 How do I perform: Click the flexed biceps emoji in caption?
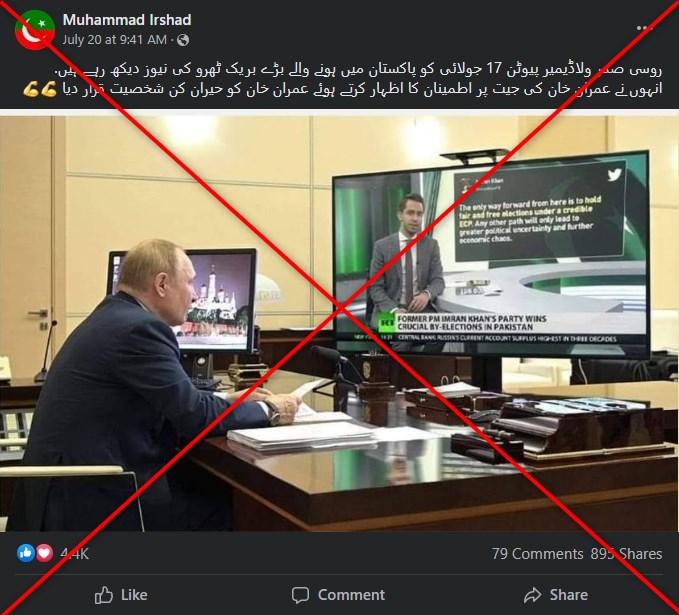(40, 90)
